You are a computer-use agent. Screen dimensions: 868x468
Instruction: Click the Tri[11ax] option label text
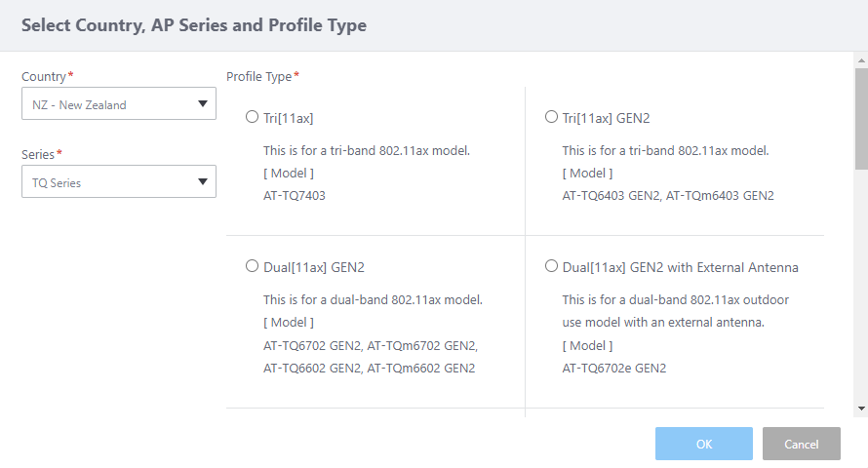[289, 118]
